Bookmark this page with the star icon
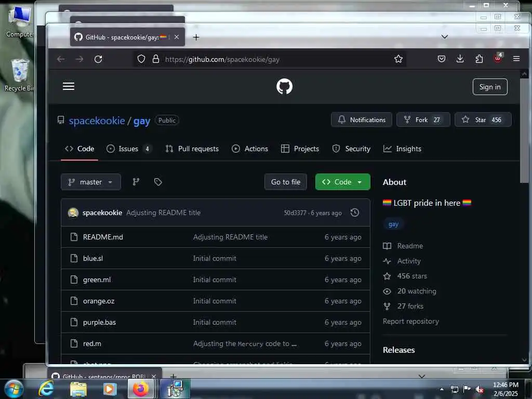This screenshot has width=532, height=399. [398, 59]
